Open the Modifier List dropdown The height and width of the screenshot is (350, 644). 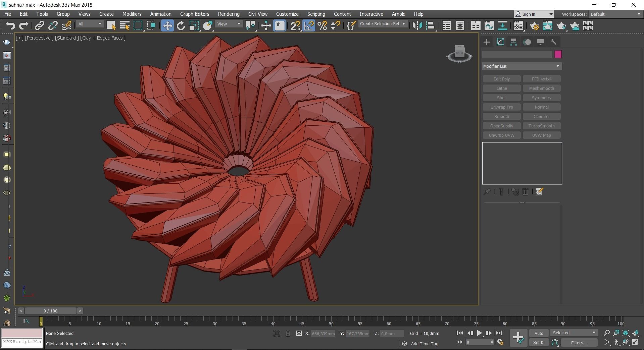[x=522, y=66]
